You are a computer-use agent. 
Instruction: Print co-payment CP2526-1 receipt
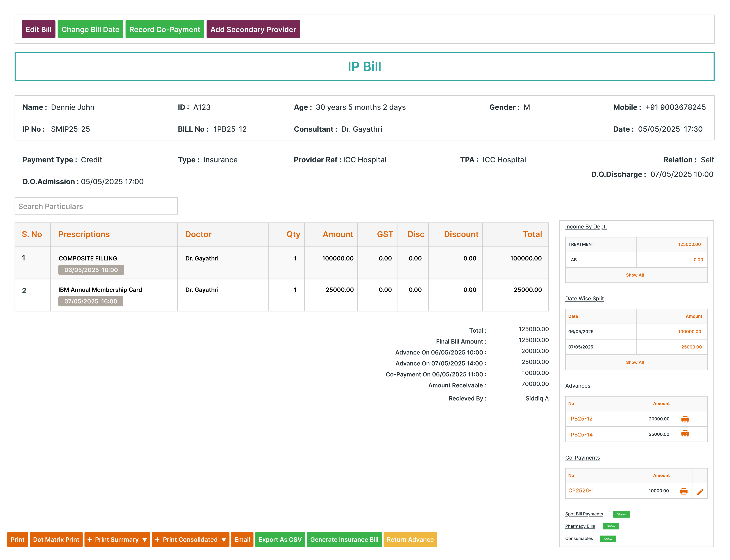click(684, 491)
